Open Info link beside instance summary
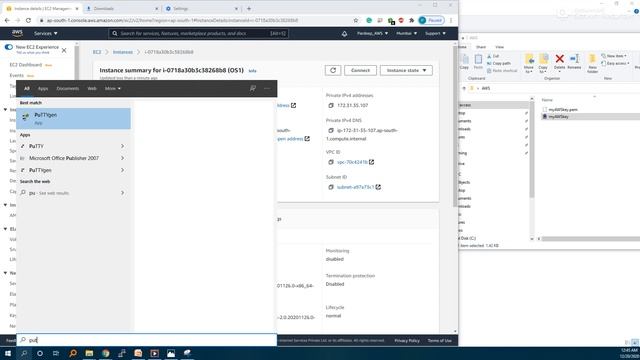Screen dimensions: 640x360 click(x=252, y=71)
